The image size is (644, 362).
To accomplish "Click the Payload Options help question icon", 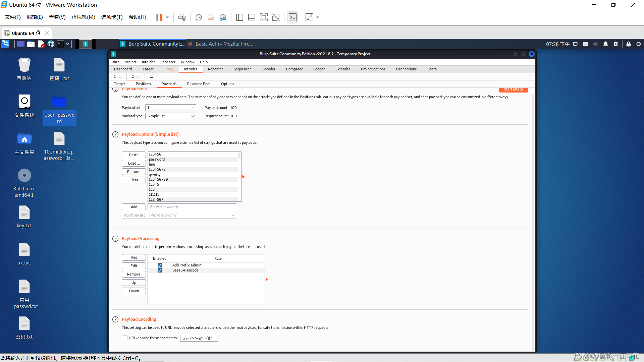I will (115, 134).
